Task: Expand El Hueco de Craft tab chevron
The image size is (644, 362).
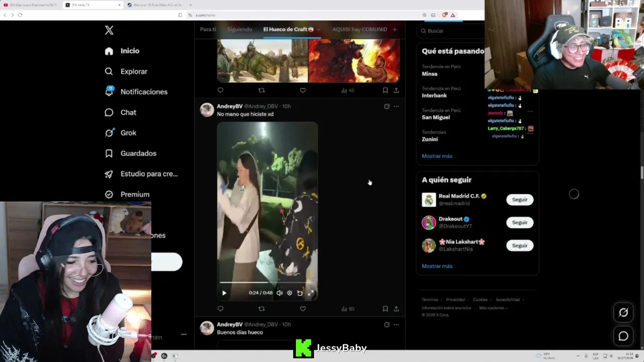Action: coord(318,29)
